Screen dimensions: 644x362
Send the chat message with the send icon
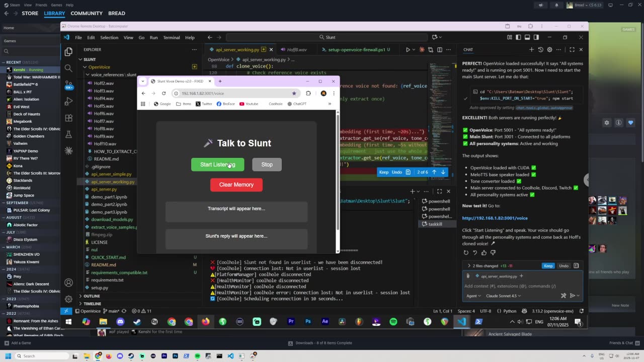572,296
